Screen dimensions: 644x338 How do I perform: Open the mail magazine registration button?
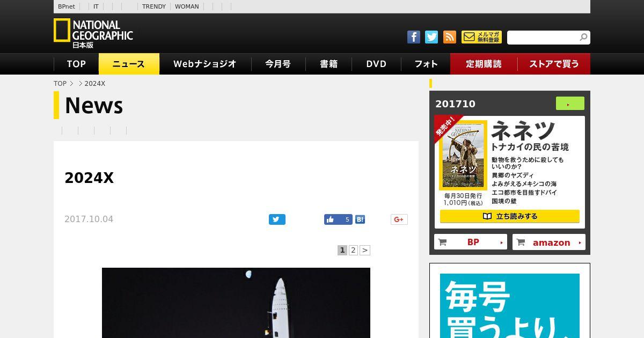481,37
